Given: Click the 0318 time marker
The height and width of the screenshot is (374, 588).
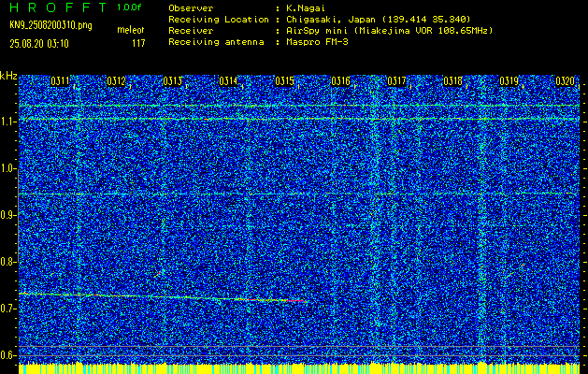Looking at the screenshot, I should 452,81.
